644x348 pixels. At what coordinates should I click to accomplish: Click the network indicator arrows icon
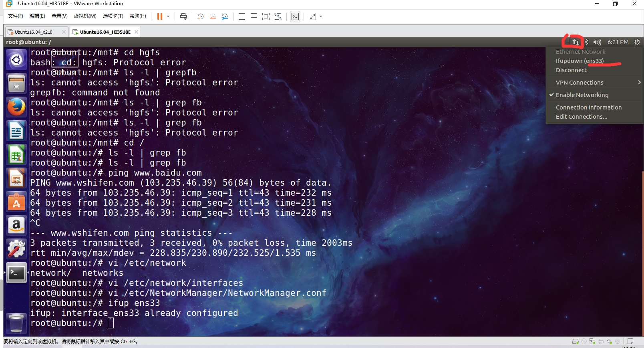click(x=576, y=42)
